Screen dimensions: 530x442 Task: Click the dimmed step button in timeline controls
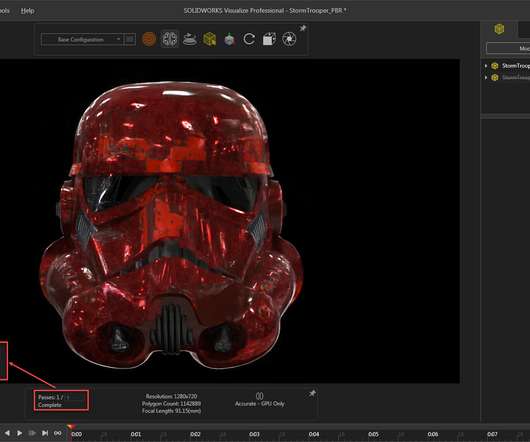pos(32,433)
